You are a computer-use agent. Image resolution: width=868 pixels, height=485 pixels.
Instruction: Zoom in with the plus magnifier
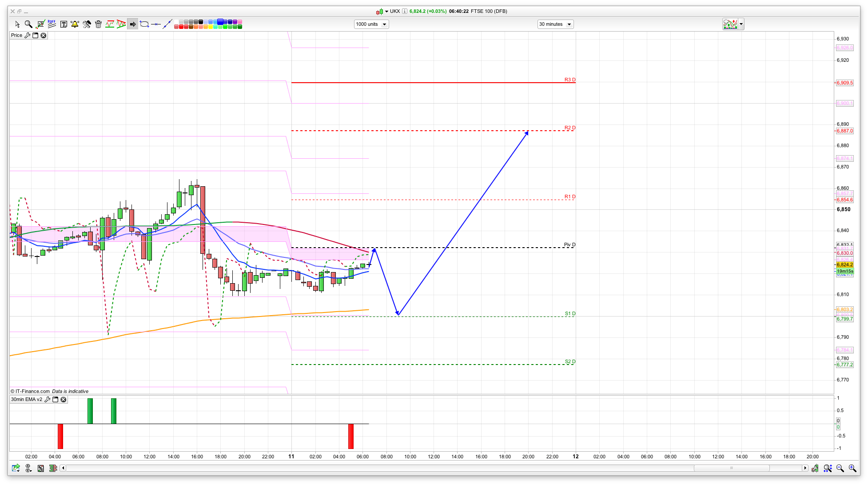[852, 468]
